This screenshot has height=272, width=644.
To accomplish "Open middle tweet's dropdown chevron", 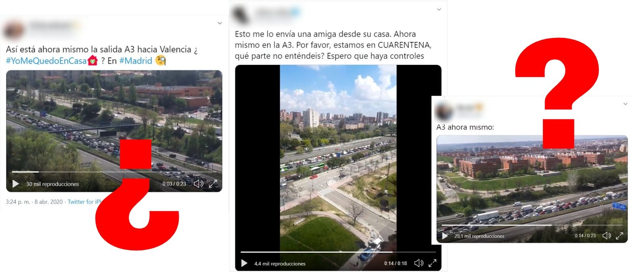I will coord(439,9).
